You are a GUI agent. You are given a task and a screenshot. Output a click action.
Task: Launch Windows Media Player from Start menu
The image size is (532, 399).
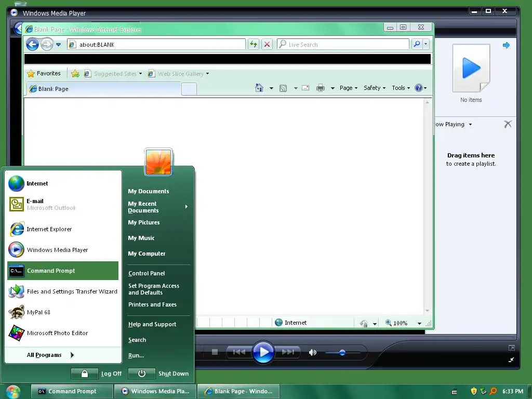(x=63, y=250)
